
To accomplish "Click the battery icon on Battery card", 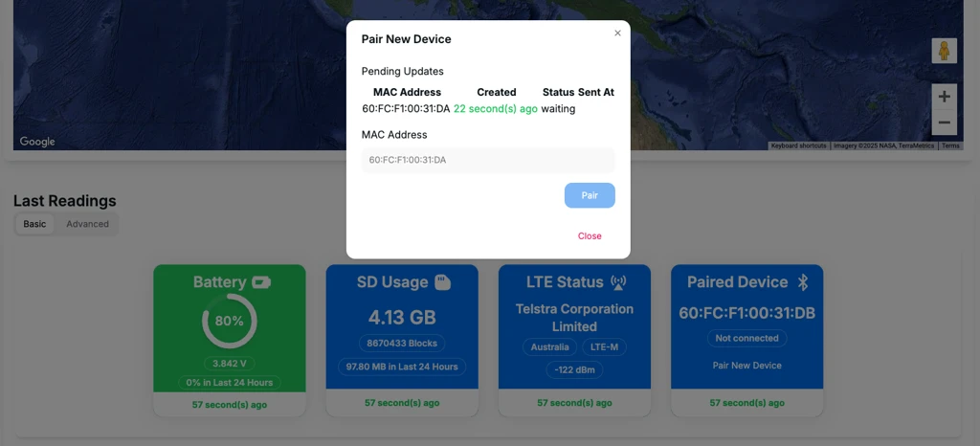I will pos(261,282).
